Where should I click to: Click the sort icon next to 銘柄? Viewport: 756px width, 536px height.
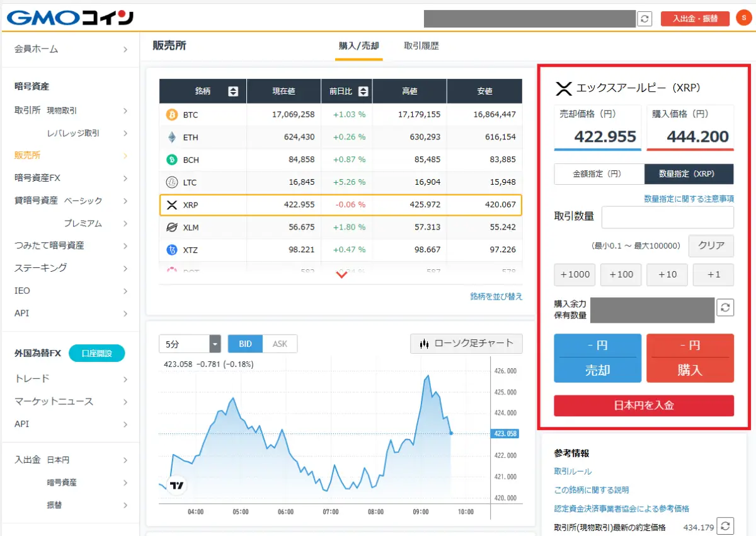pyautogui.click(x=233, y=91)
